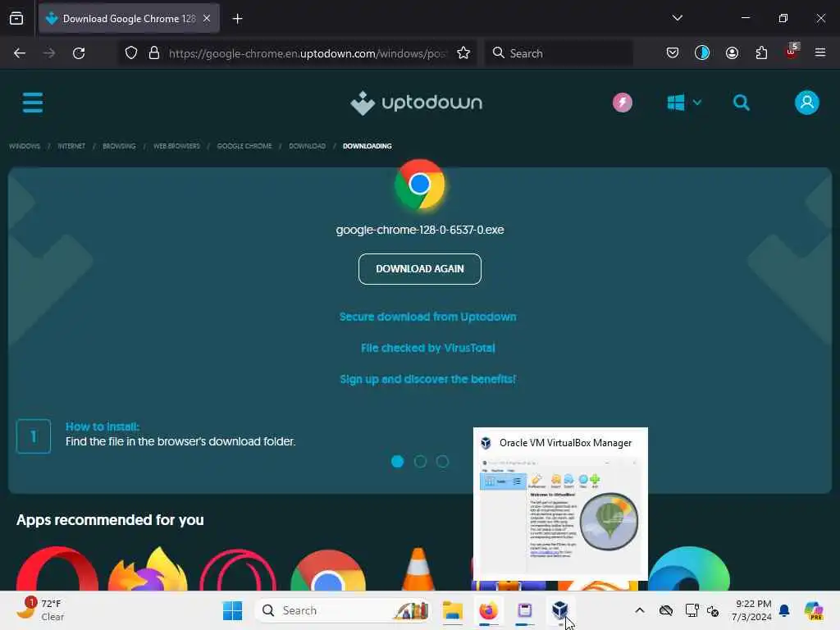Select the second carousel dot
This screenshot has width=840, height=630.
click(420, 461)
